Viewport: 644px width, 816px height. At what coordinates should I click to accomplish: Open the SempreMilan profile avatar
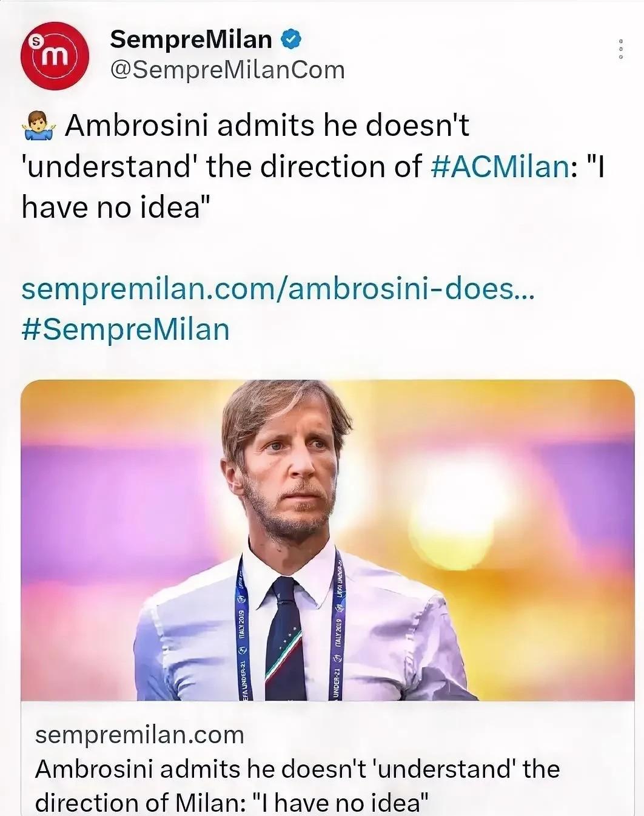point(55,56)
